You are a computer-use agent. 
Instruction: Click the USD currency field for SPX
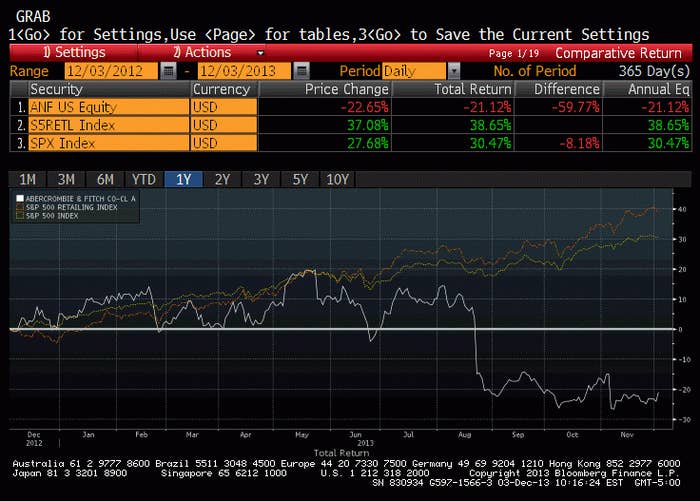point(224,143)
